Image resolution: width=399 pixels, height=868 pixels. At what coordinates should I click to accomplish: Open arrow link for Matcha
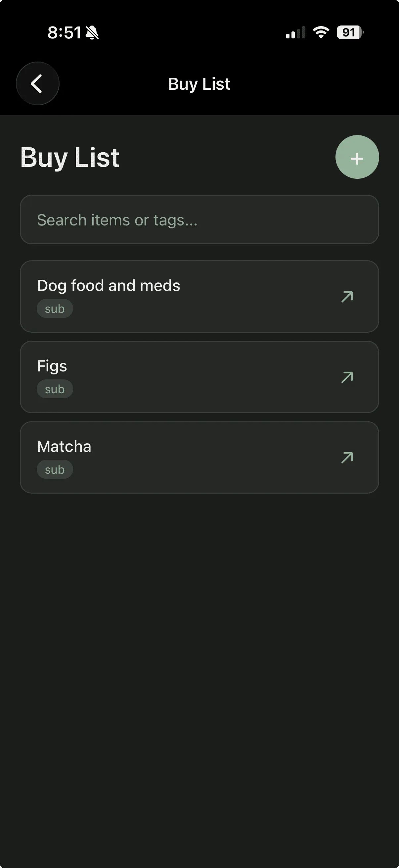tap(347, 458)
